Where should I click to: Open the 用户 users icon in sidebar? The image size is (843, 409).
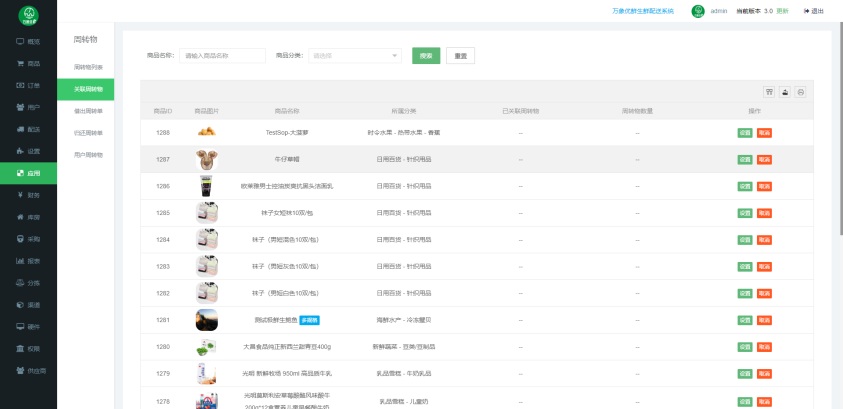pos(20,107)
